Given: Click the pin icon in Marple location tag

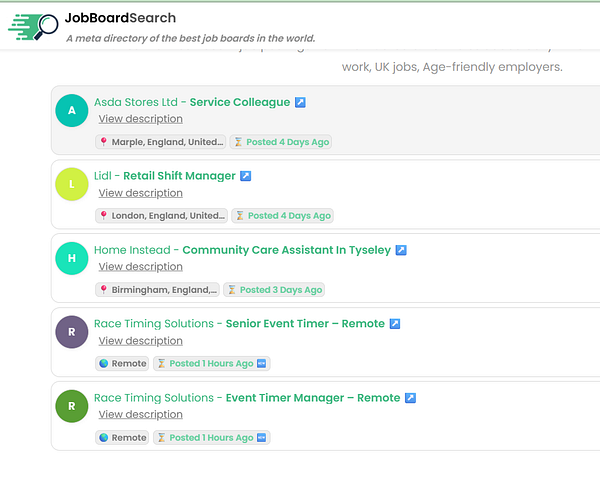Looking at the screenshot, I should point(103,142).
